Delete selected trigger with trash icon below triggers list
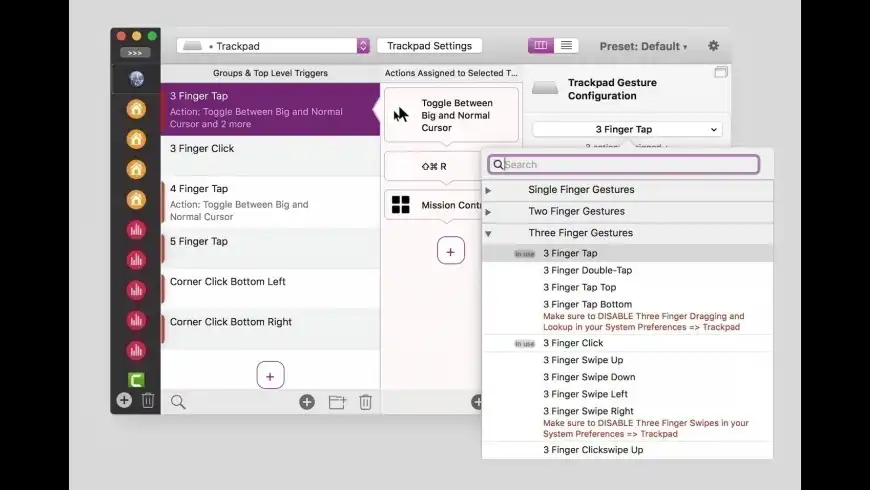This screenshot has width=870, height=490. pos(365,402)
